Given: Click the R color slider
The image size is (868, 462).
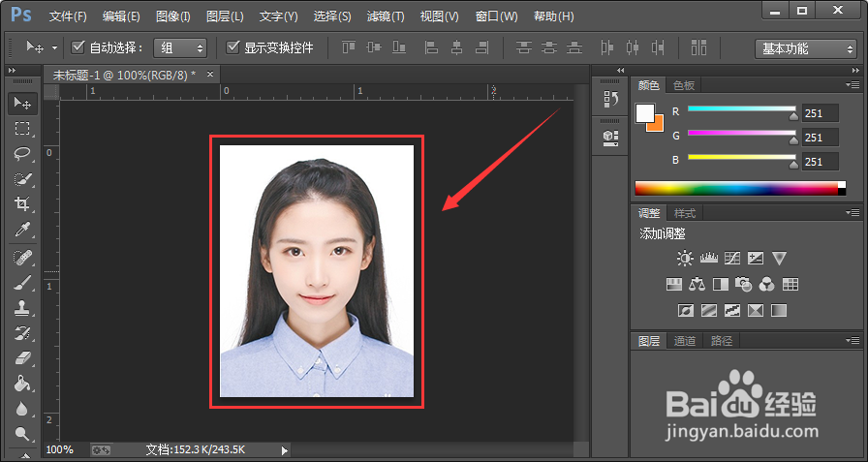Looking at the screenshot, I should tap(742, 109).
